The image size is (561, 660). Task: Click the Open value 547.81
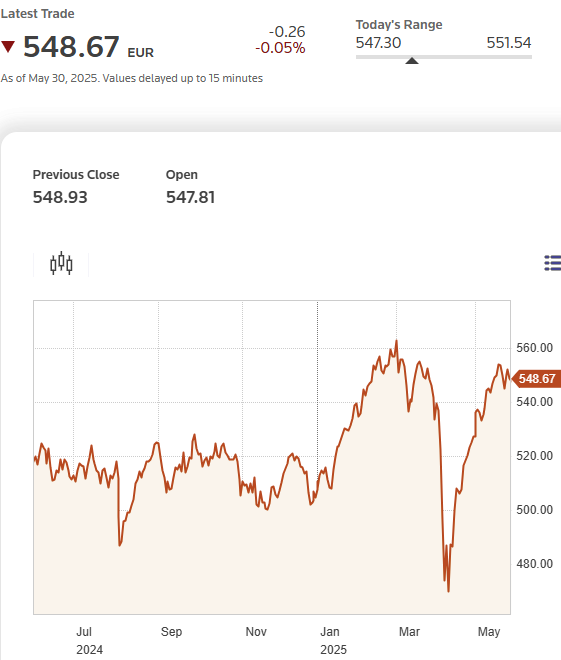[190, 197]
